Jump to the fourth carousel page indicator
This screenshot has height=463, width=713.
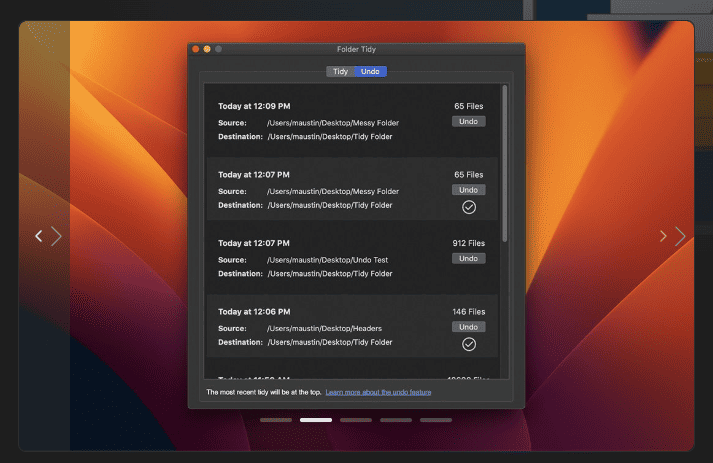coord(396,420)
